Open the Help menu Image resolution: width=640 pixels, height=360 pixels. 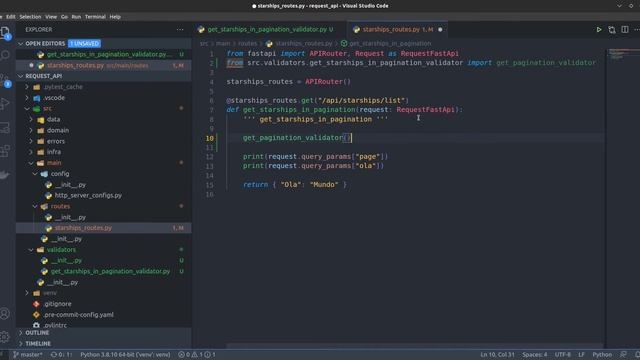click(x=115, y=17)
